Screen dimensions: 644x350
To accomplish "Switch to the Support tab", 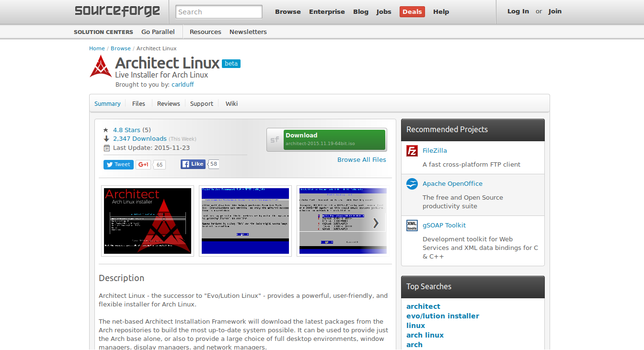I will (x=202, y=103).
